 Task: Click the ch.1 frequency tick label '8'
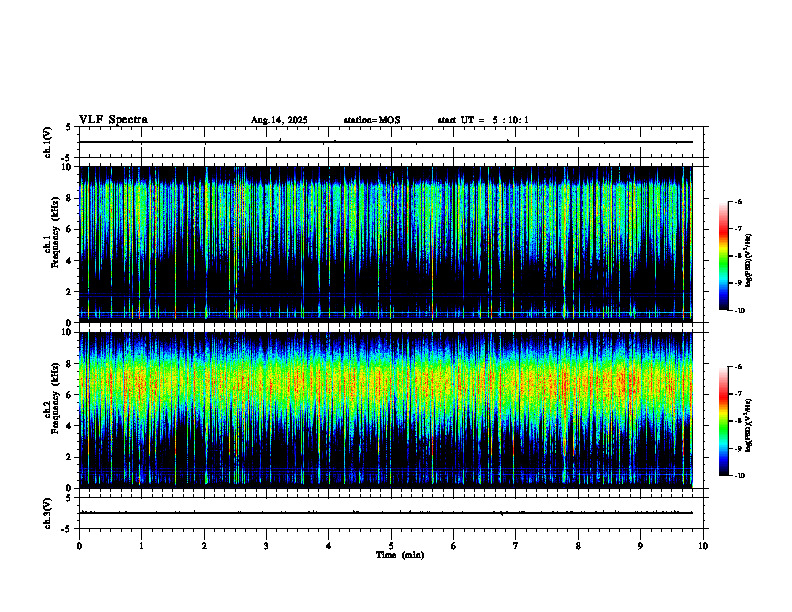[x=70, y=198]
